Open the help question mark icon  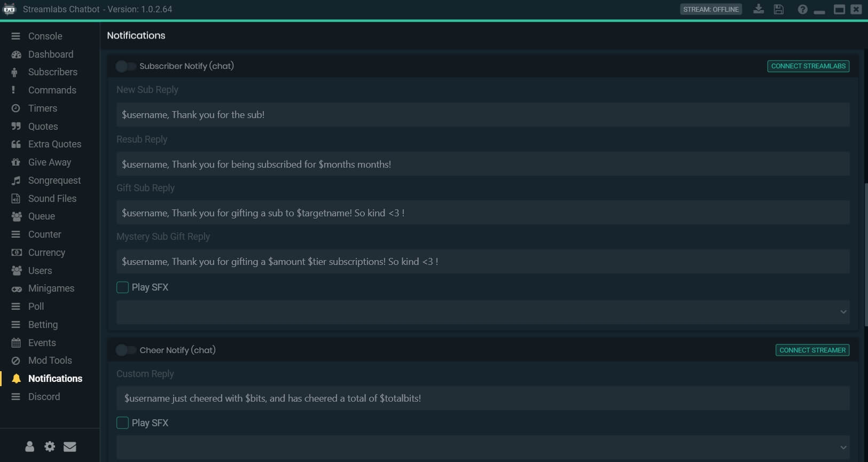802,9
